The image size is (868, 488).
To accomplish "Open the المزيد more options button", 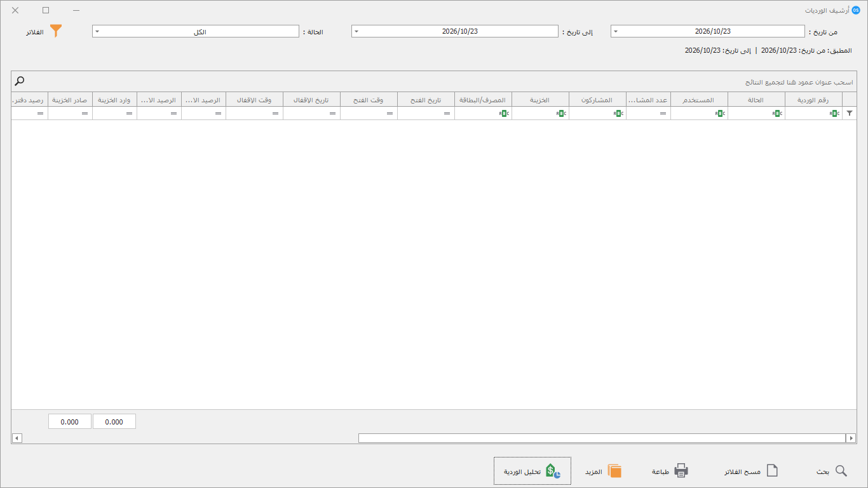I will (x=603, y=471).
